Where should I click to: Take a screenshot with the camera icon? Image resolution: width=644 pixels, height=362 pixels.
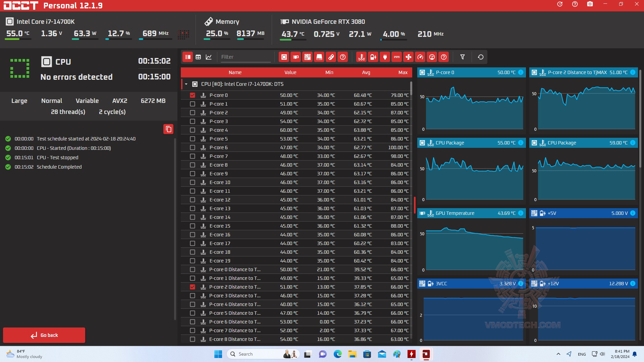[590, 4]
